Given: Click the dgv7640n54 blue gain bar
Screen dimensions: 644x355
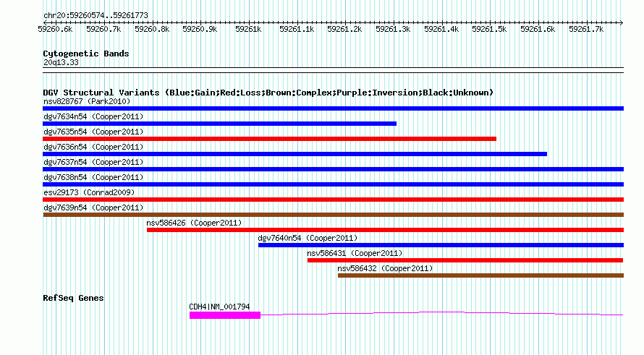Looking at the screenshot, I should coord(441,245).
